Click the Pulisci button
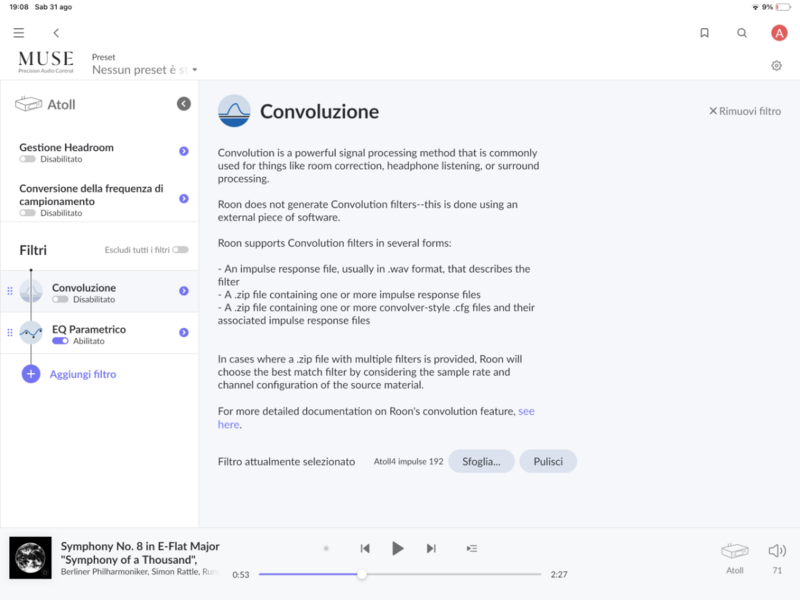 pos(548,461)
